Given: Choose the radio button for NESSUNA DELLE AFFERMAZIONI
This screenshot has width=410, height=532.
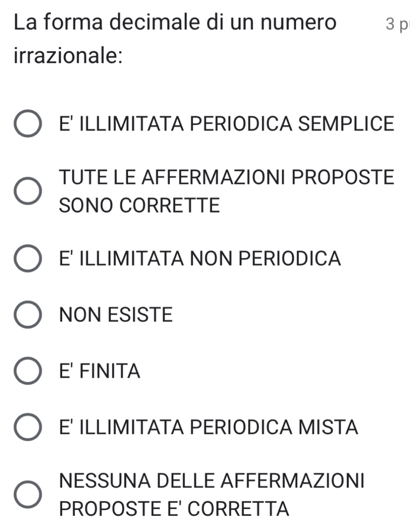Looking at the screenshot, I should 27,495.
